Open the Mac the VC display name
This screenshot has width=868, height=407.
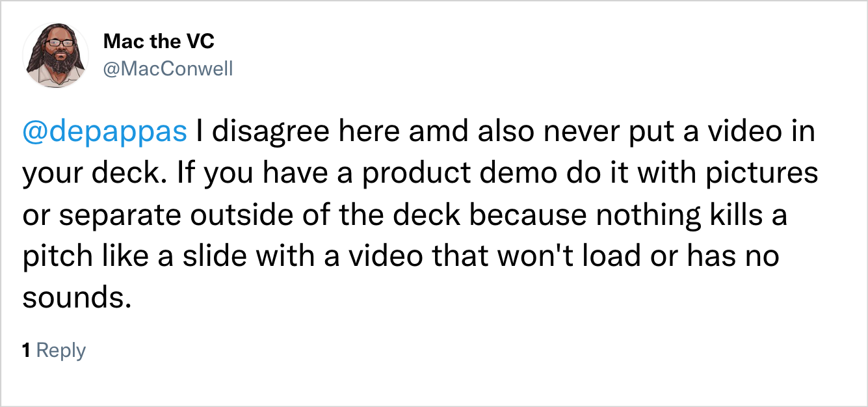click(159, 42)
